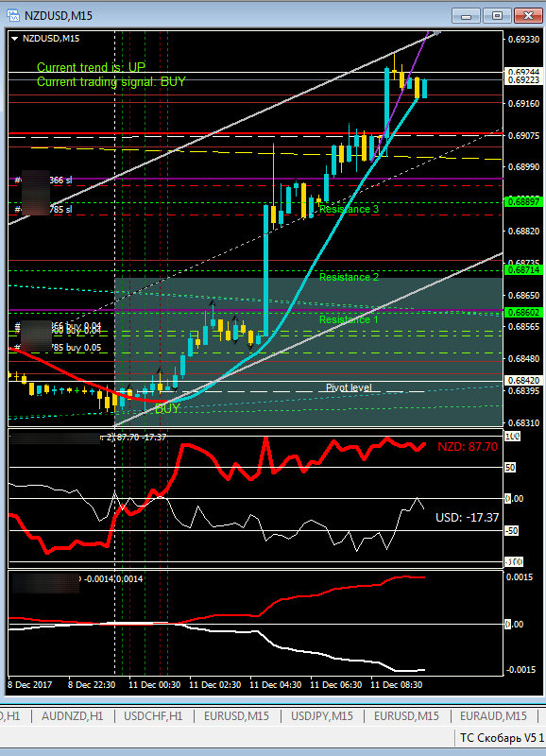Click the 0.68714 green price tag
The height and width of the screenshot is (756, 546).
[522, 270]
